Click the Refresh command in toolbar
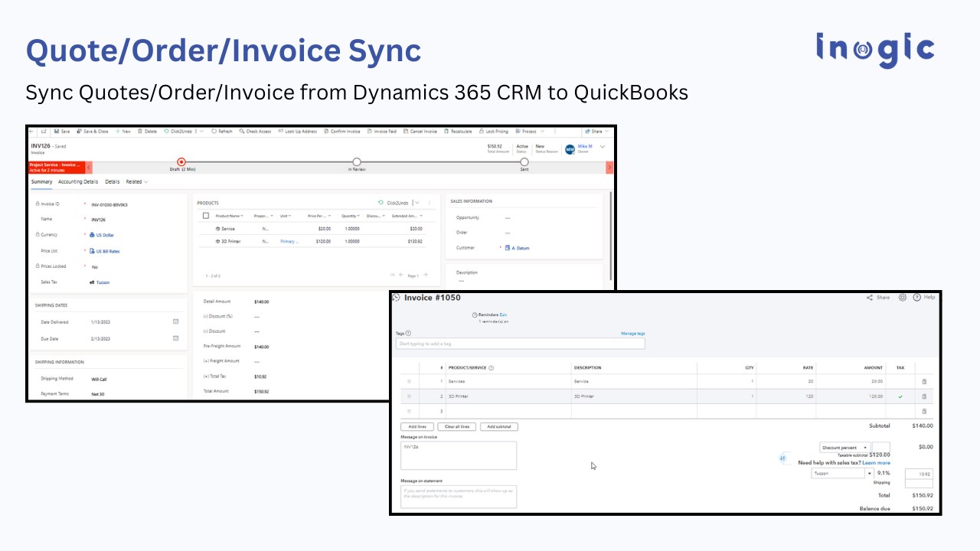980x551 pixels. (222, 131)
